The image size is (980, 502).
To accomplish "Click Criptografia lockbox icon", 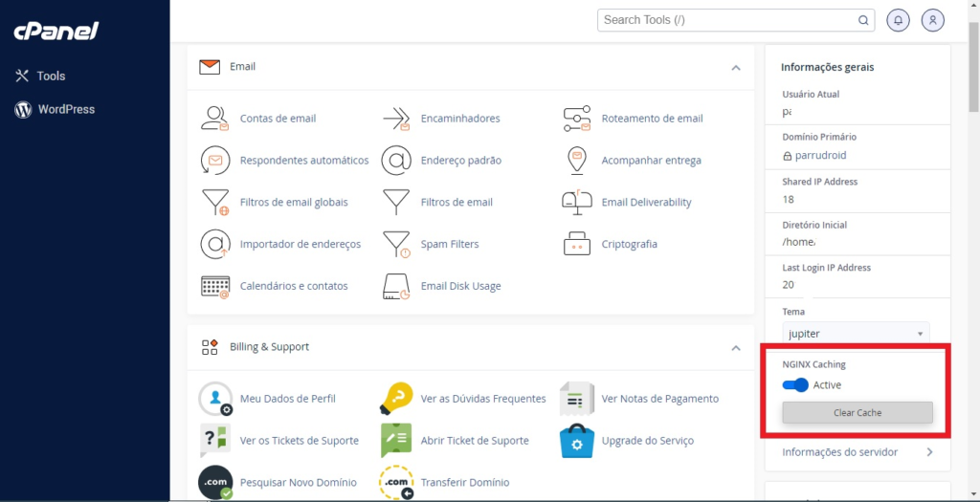I will click(x=577, y=244).
